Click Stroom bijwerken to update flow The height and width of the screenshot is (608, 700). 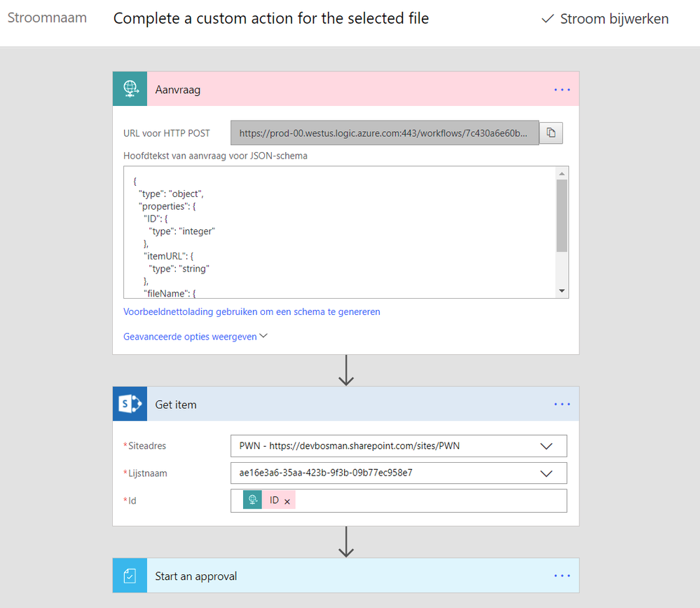pos(605,19)
